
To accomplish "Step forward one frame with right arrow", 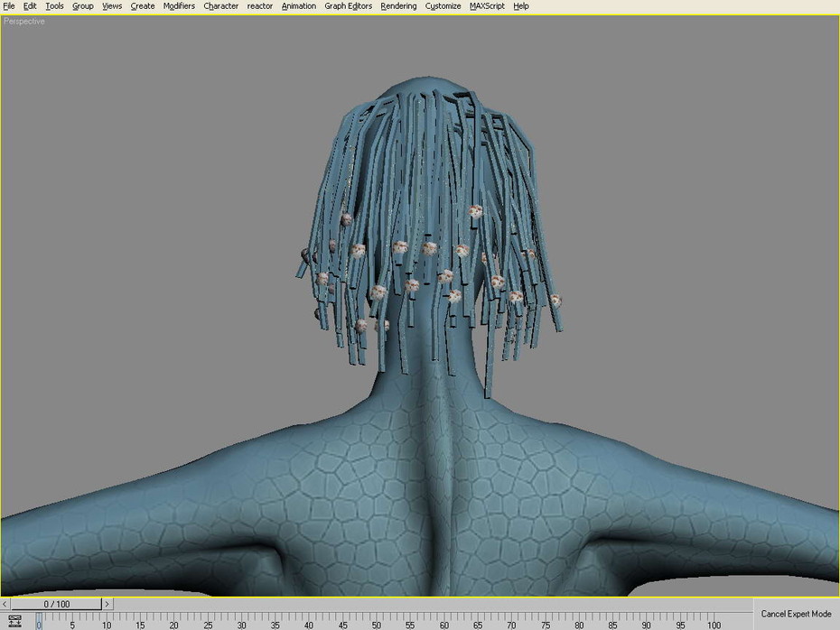I will tap(107, 604).
